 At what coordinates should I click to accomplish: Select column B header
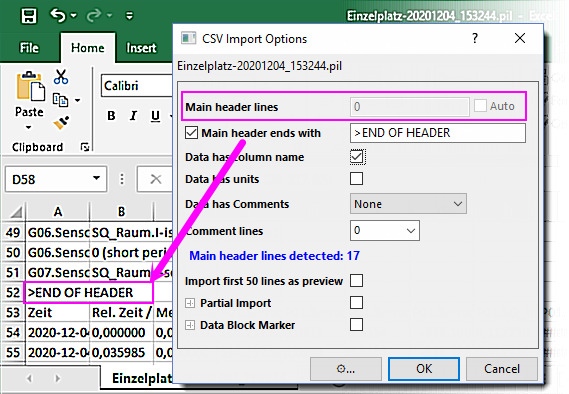[x=121, y=212]
